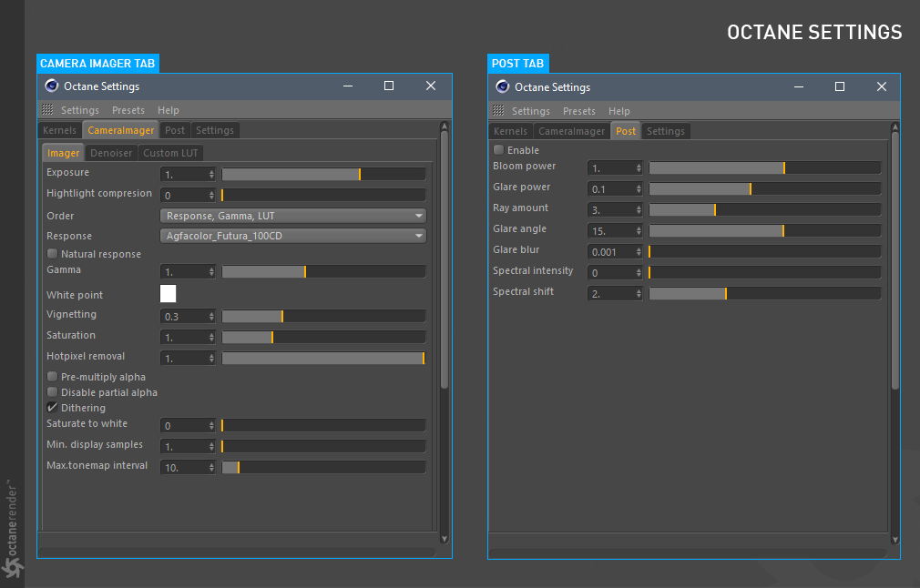The width and height of the screenshot is (920, 588).
Task: Click the Glare angle slider bar
Action: [x=765, y=231]
